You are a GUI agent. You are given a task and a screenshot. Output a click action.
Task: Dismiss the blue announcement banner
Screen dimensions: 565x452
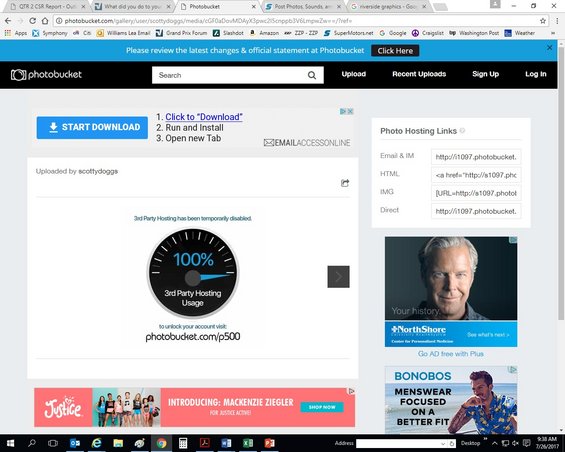(x=549, y=47)
